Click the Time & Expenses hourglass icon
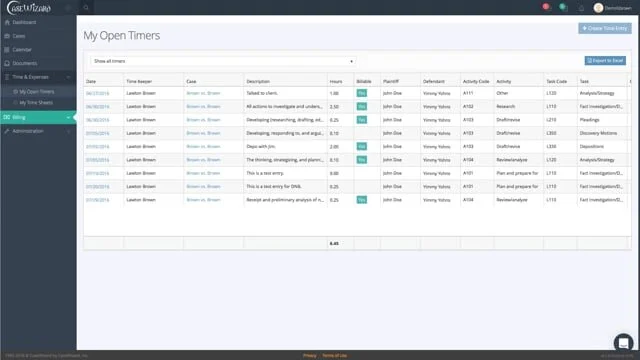640x360 pixels. 7,77
